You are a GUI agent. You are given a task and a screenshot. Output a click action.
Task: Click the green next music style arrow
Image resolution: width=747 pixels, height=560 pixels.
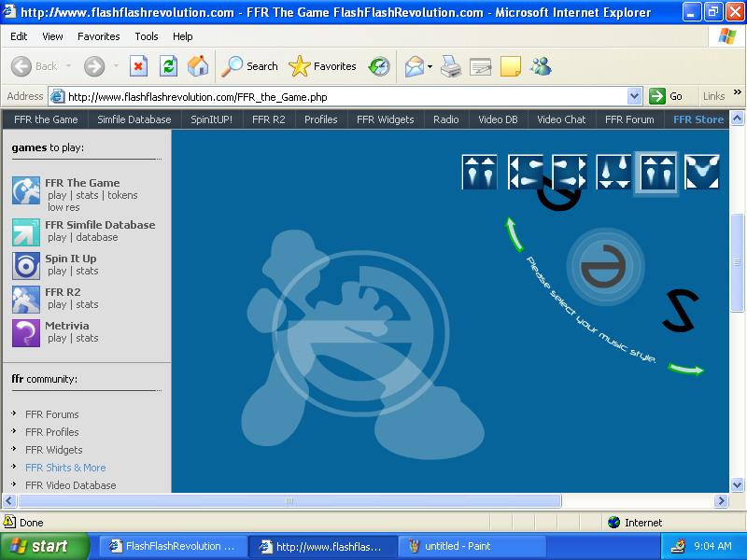(x=686, y=369)
